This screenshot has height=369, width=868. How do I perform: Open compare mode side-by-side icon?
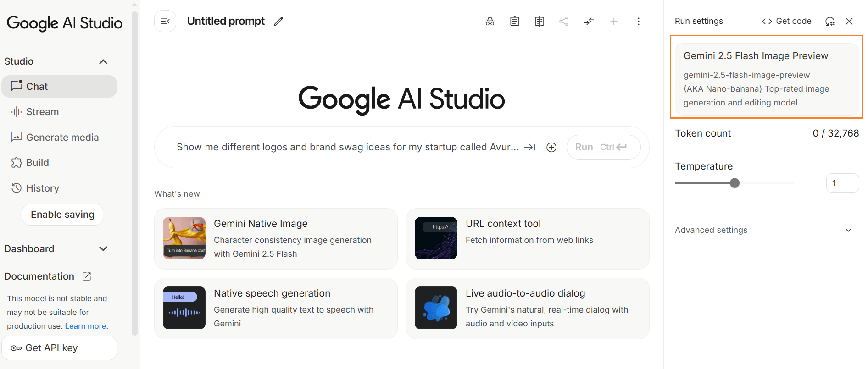(x=540, y=21)
